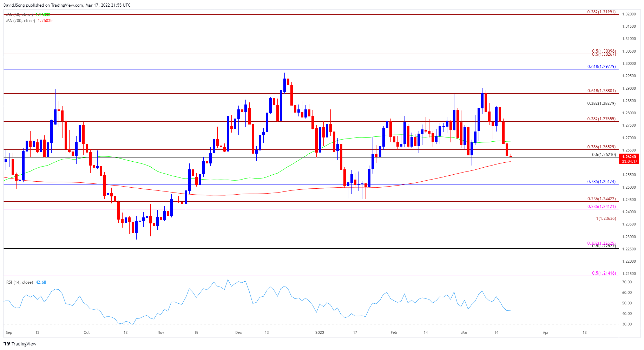
Task: Click the 1.29000 price axis tick
Action: 629,88
